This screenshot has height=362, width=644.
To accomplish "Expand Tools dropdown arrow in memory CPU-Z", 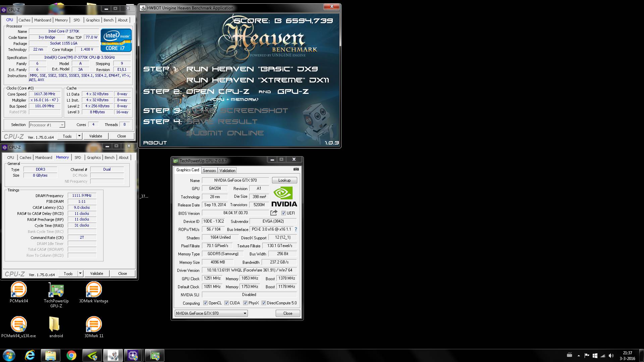I will pos(80,274).
